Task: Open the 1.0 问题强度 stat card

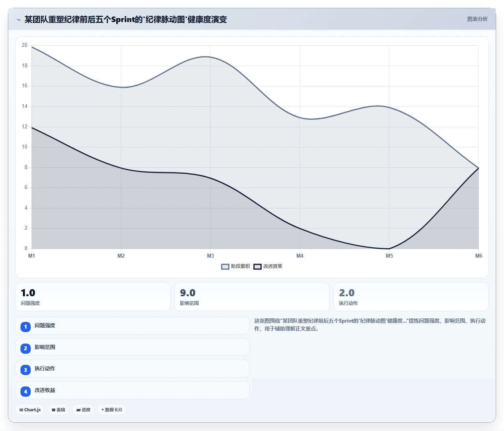Action: tap(93, 297)
